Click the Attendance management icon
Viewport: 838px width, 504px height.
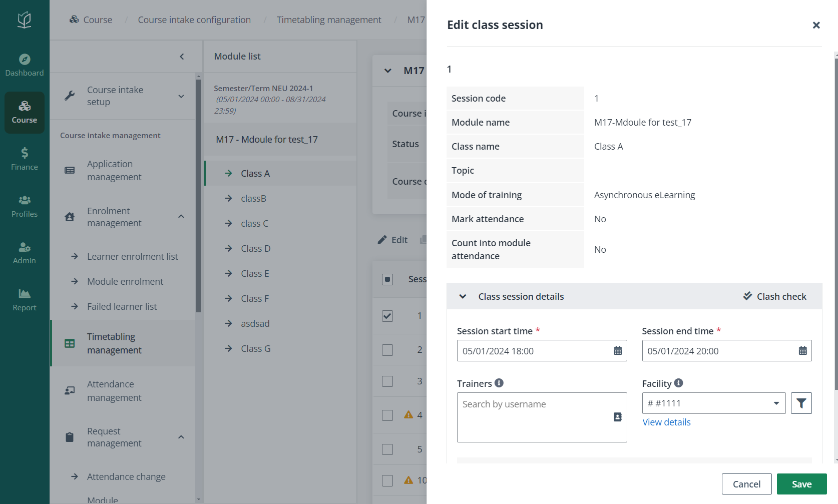[70, 390]
